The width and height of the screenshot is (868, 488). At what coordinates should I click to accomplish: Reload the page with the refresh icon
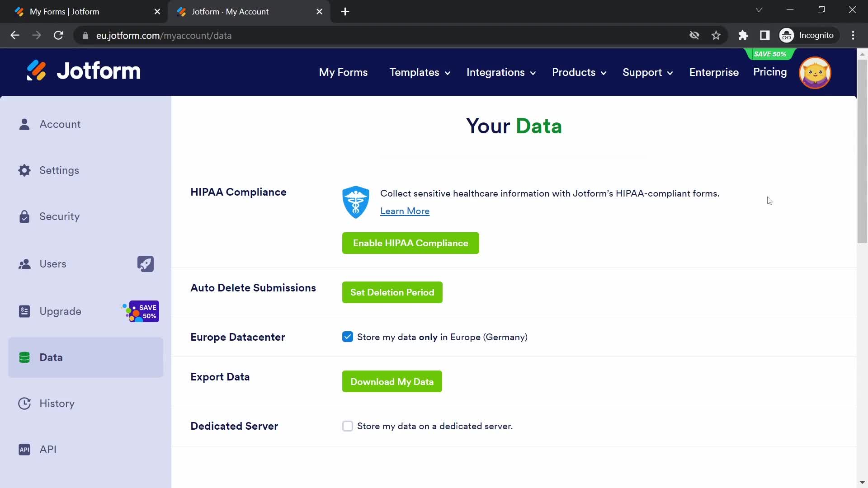click(58, 35)
